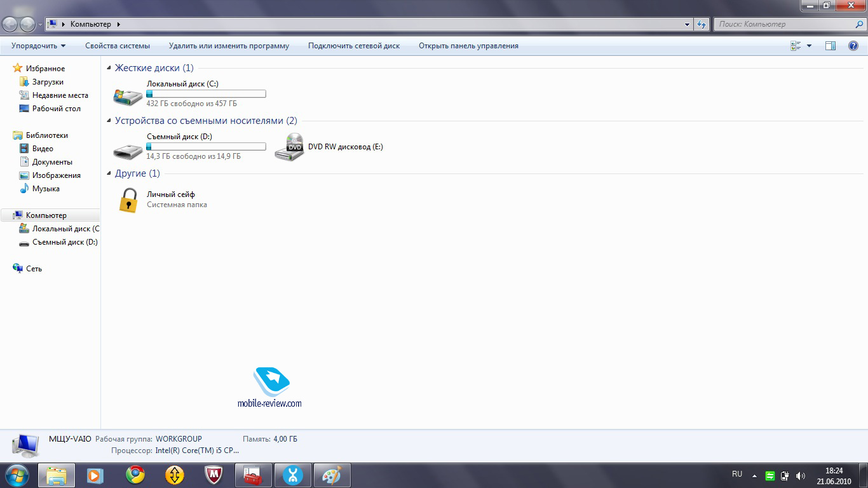Click Подключить сетевой диск button
Screen dimensions: 868x488
[354, 46]
